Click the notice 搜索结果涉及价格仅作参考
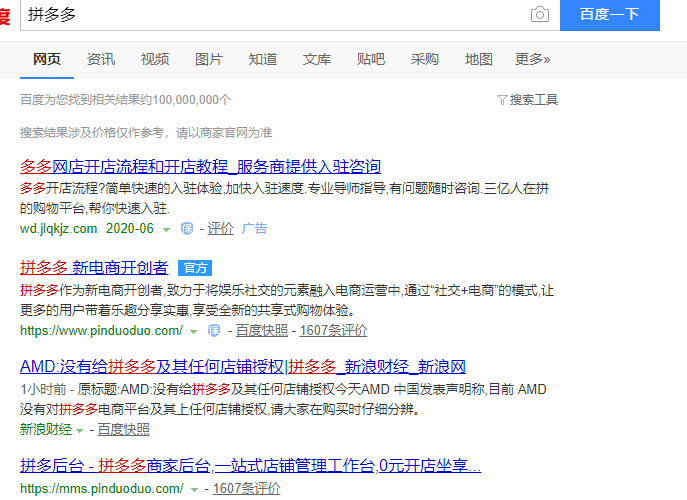The image size is (687, 500). pyautogui.click(x=146, y=133)
